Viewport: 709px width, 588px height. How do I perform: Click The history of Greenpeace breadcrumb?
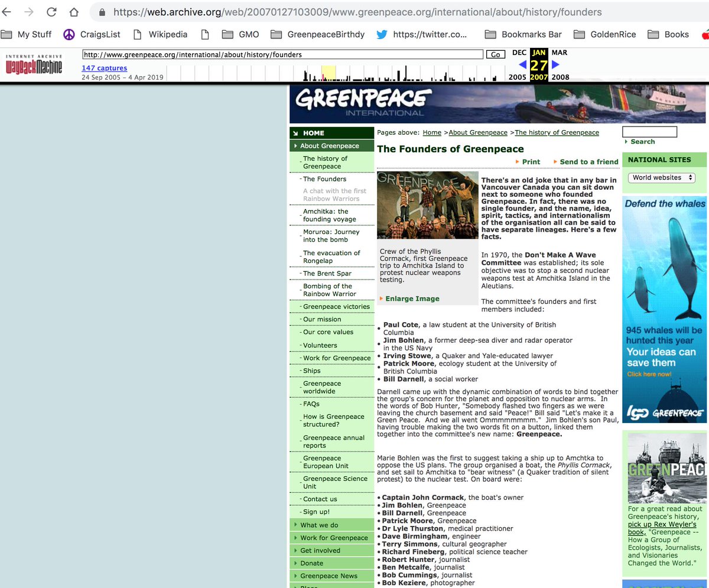pyautogui.click(x=557, y=133)
